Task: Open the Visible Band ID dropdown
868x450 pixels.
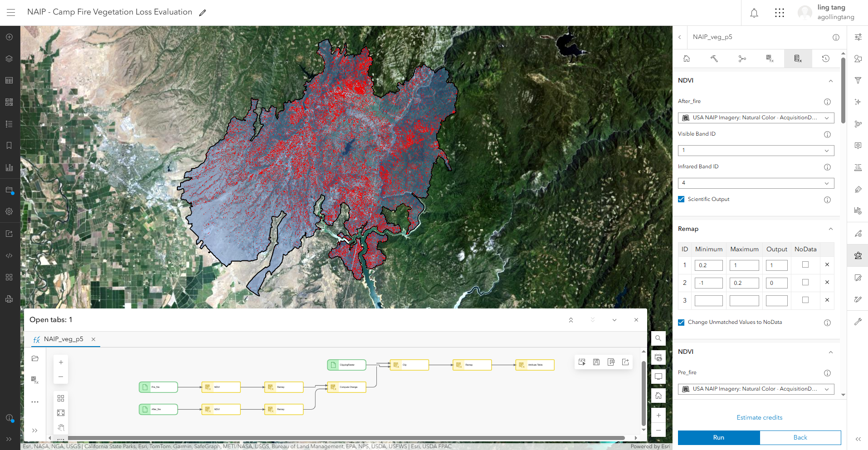Action: [756, 151]
